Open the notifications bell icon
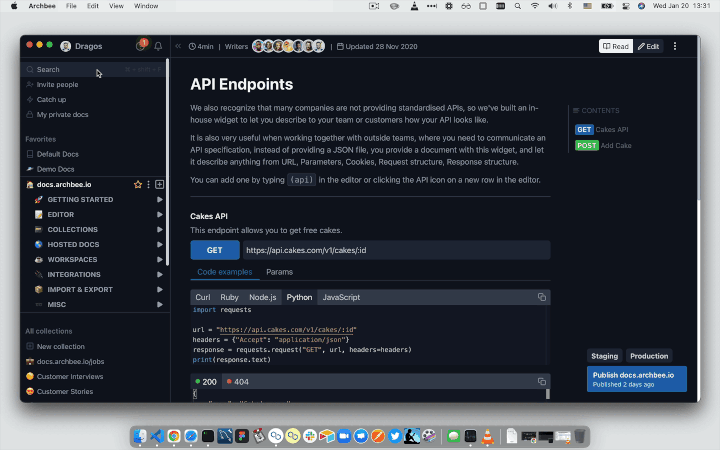 tap(158, 46)
